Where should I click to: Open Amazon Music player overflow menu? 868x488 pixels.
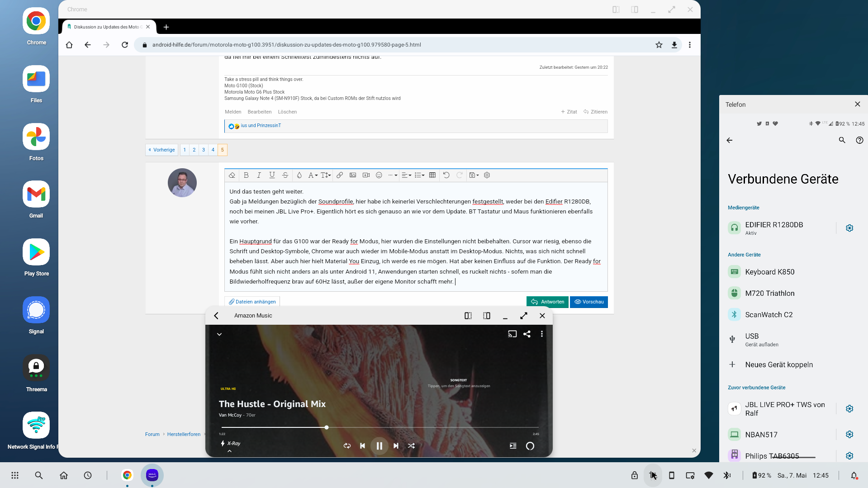[542, 334]
